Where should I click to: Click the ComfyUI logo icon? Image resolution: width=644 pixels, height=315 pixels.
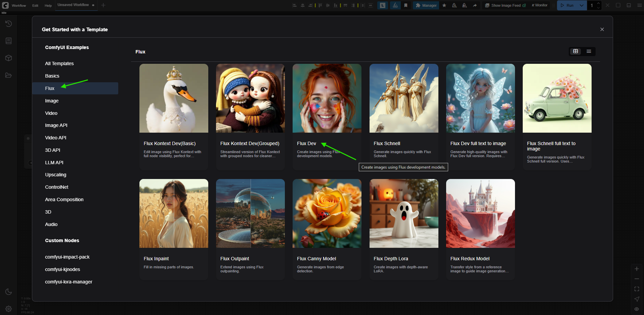[x=5, y=5]
